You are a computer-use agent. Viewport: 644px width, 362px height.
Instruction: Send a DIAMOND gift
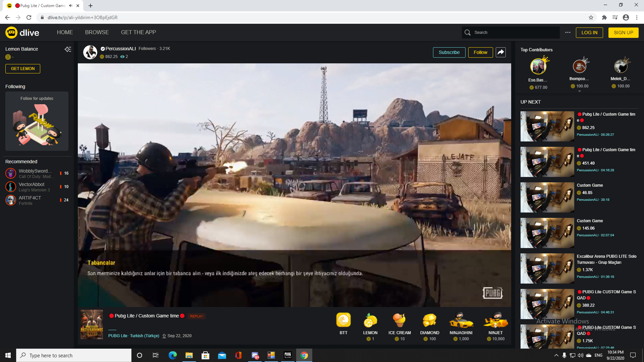430,327
